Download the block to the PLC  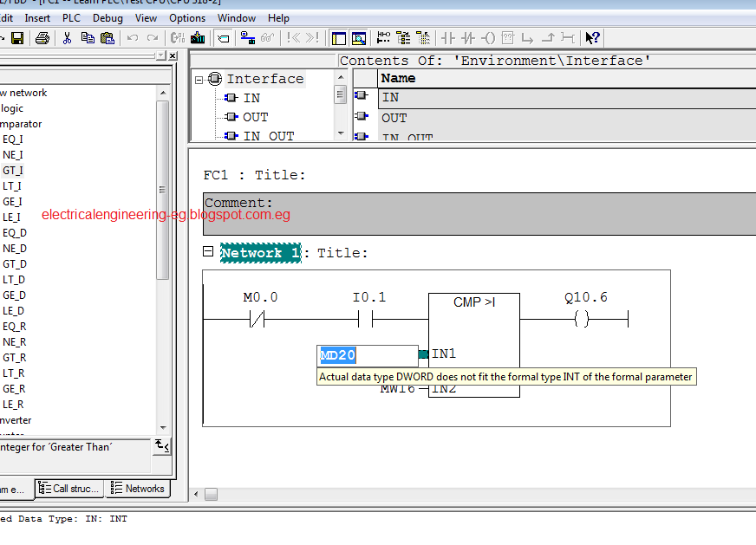(198, 37)
